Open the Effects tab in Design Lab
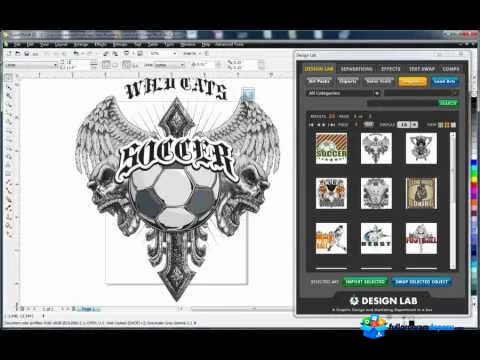480x360 pixels. click(390, 69)
